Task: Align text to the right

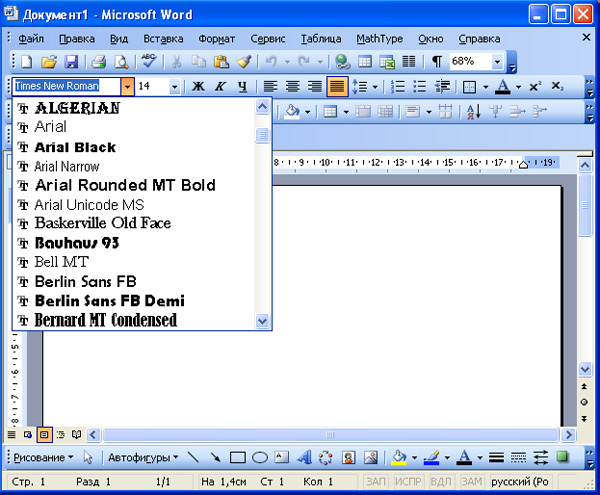Action: 315,87
